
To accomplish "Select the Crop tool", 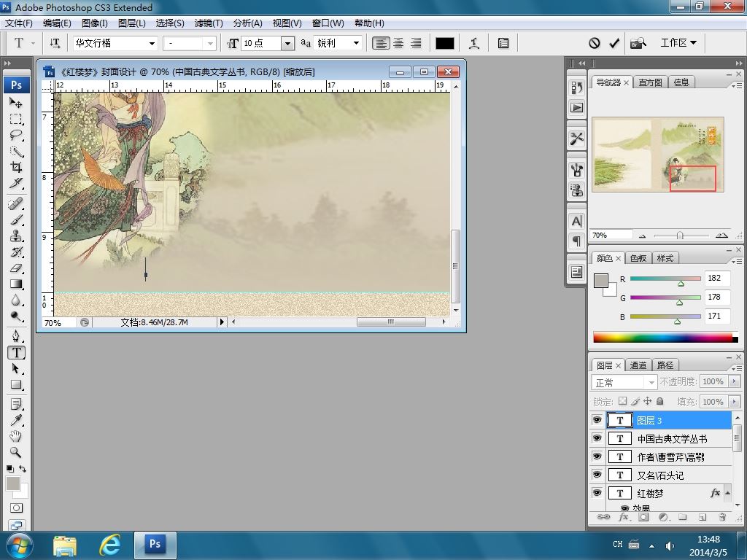I will coord(16,167).
